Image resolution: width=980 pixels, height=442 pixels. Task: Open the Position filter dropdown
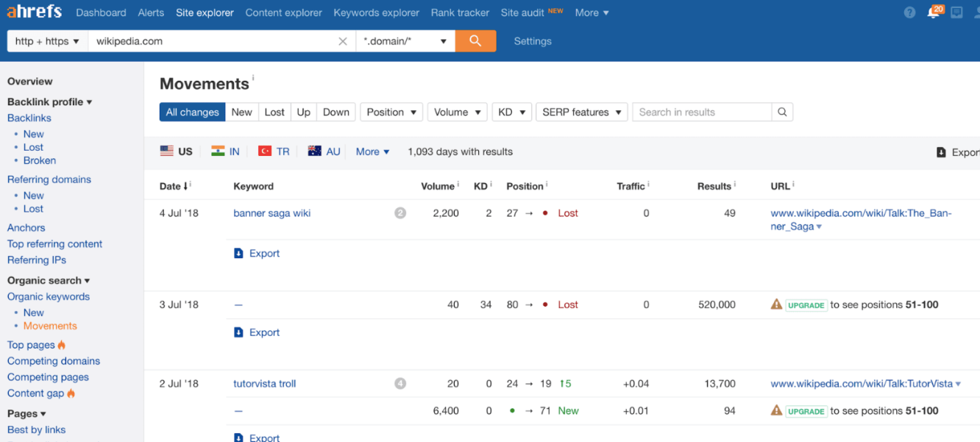point(391,112)
